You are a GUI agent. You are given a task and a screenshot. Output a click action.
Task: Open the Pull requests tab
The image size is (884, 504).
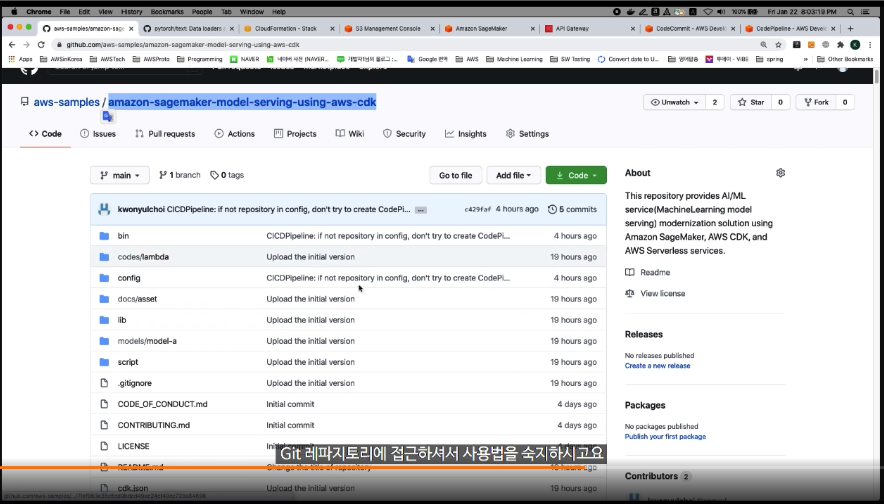point(165,134)
